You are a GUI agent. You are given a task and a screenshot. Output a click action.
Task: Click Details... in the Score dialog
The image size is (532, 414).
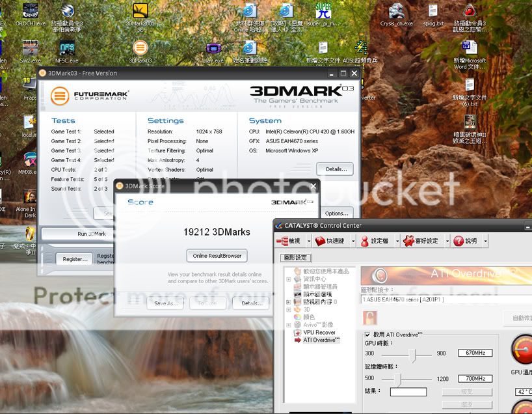click(252, 303)
